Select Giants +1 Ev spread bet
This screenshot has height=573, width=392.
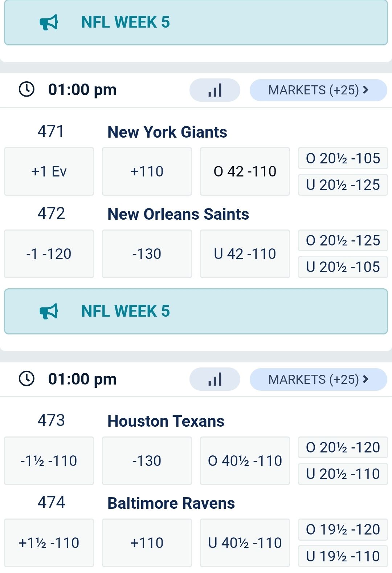(49, 171)
